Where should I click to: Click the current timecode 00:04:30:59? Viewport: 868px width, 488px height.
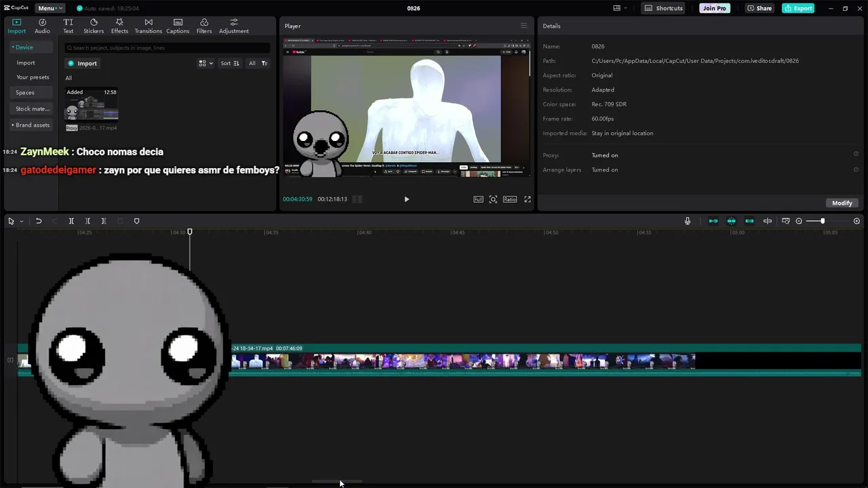point(298,199)
